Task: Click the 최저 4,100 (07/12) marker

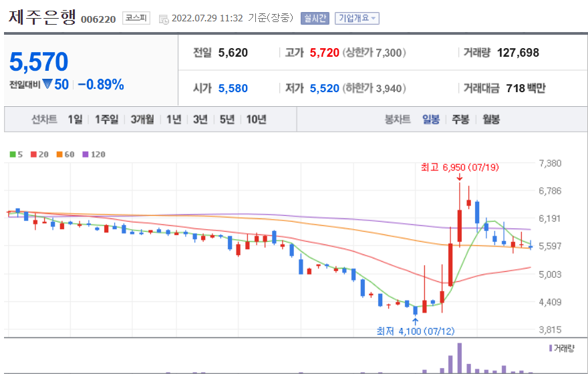Action: (x=416, y=331)
